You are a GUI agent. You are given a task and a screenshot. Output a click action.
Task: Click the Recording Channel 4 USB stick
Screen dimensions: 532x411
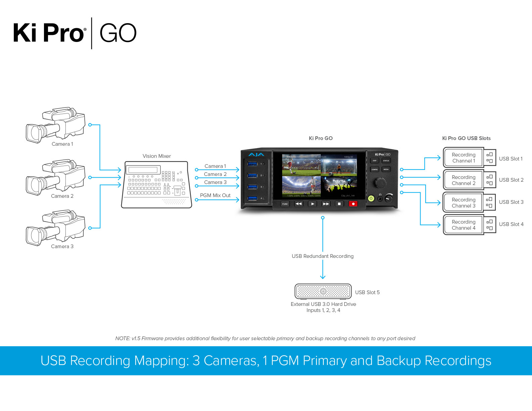469,225
